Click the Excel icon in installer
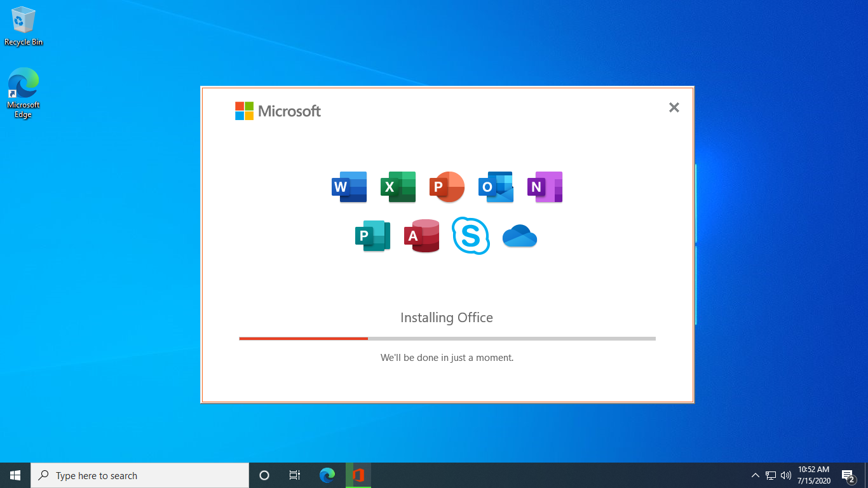Viewport: 868px width, 488px height. pyautogui.click(x=398, y=187)
